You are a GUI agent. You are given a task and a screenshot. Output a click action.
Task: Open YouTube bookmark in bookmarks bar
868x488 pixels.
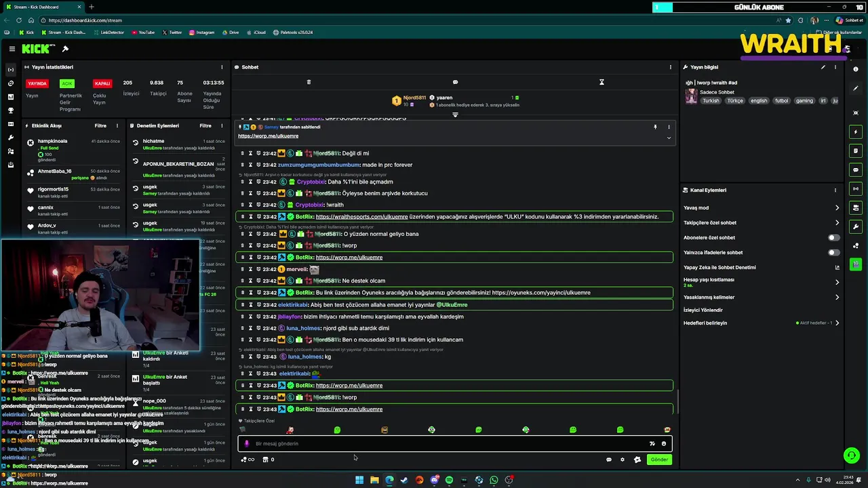pos(143,33)
